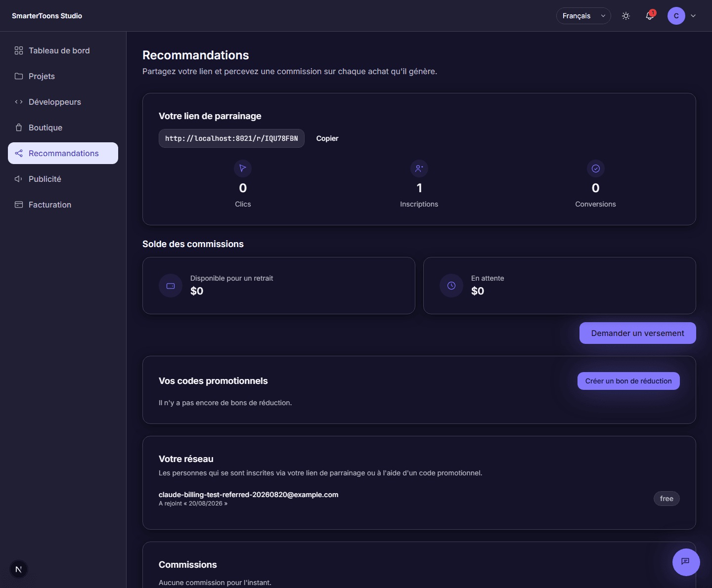Image resolution: width=712 pixels, height=588 pixels.
Task: Open Tableau de bord menu item
Action: (63, 50)
